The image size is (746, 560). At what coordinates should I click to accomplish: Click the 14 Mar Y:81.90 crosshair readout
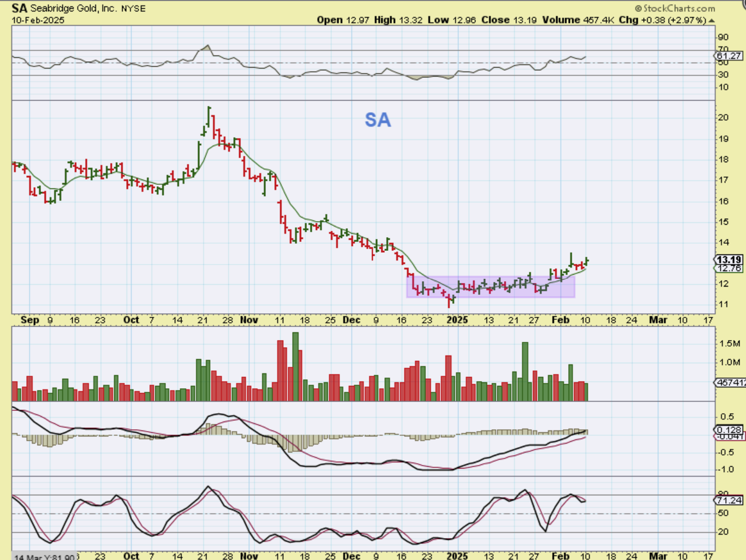point(43,556)
